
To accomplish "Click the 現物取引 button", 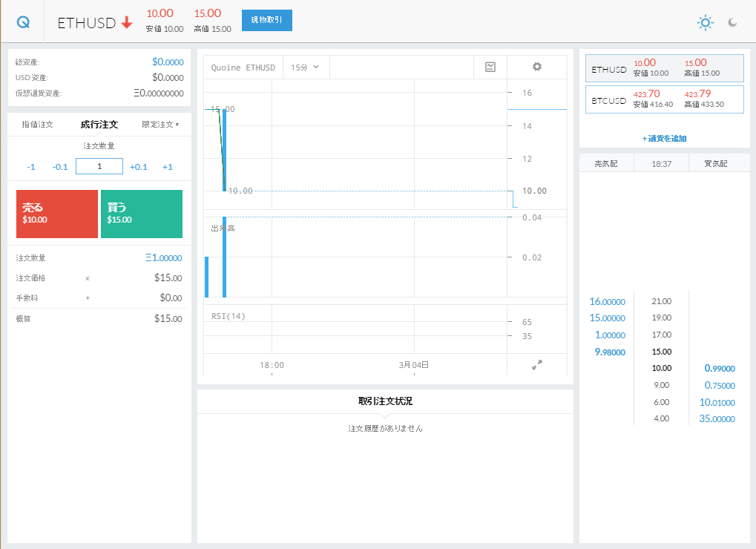I will point(266,20).
